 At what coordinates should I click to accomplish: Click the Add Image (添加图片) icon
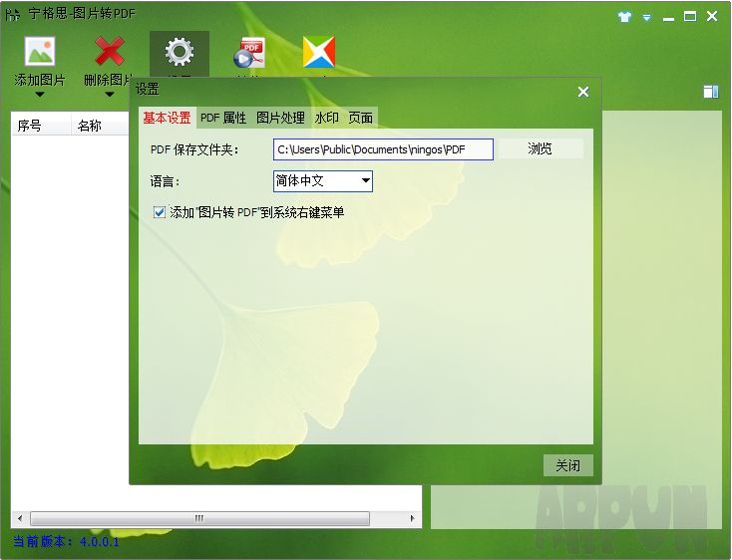click(x=40, y=51)
